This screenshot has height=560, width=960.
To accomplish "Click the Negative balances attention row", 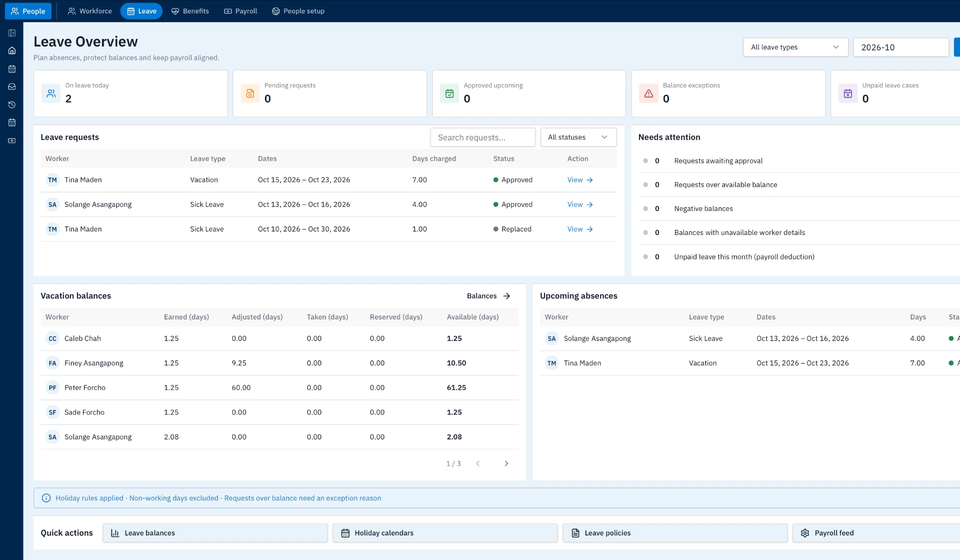I will 799,208.
